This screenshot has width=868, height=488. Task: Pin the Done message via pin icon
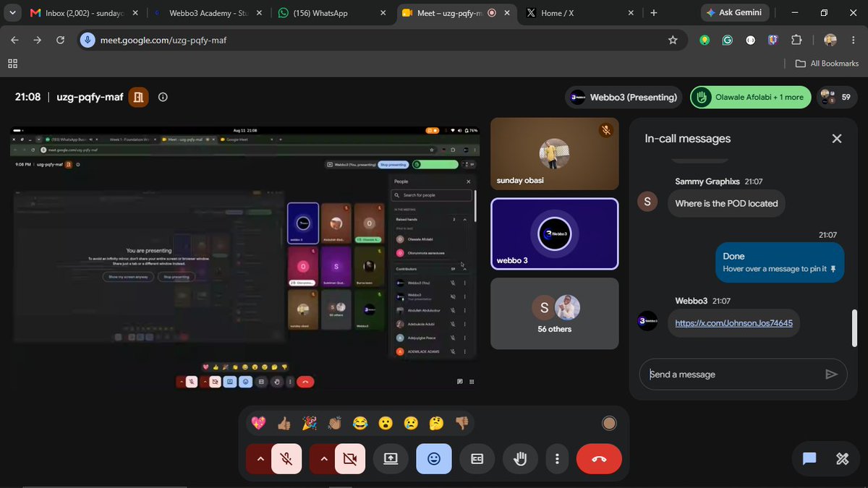833,269
